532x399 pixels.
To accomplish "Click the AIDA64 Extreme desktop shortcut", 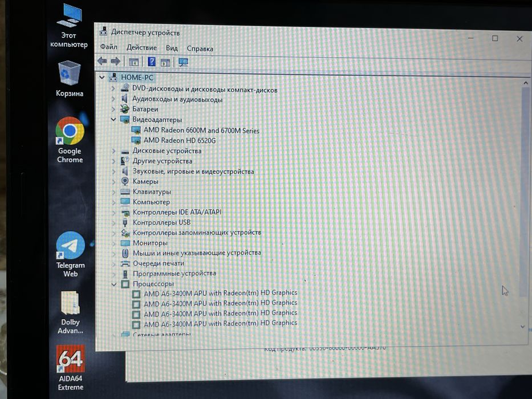I will (x=71, y=368).
